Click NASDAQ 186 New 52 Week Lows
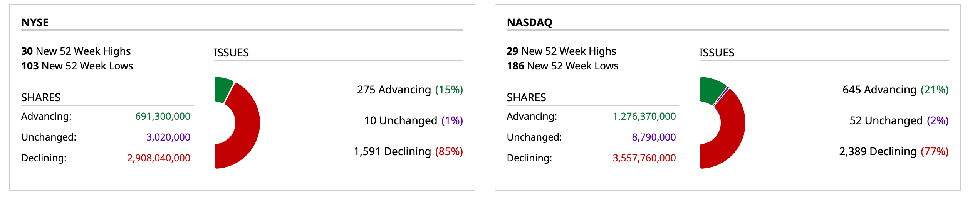980x200 pixels. tap(562, 66)
